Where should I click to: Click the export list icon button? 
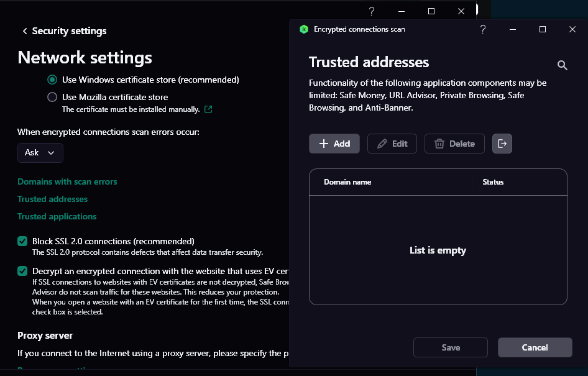[x=502, y=144]
